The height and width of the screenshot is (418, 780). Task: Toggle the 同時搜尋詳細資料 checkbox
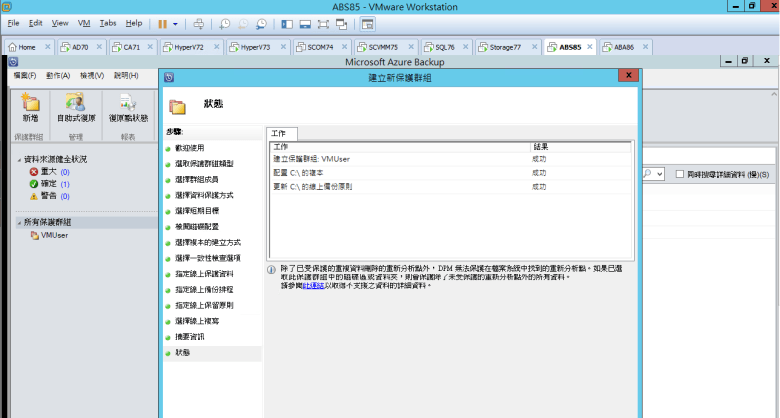tap(680, 174)
